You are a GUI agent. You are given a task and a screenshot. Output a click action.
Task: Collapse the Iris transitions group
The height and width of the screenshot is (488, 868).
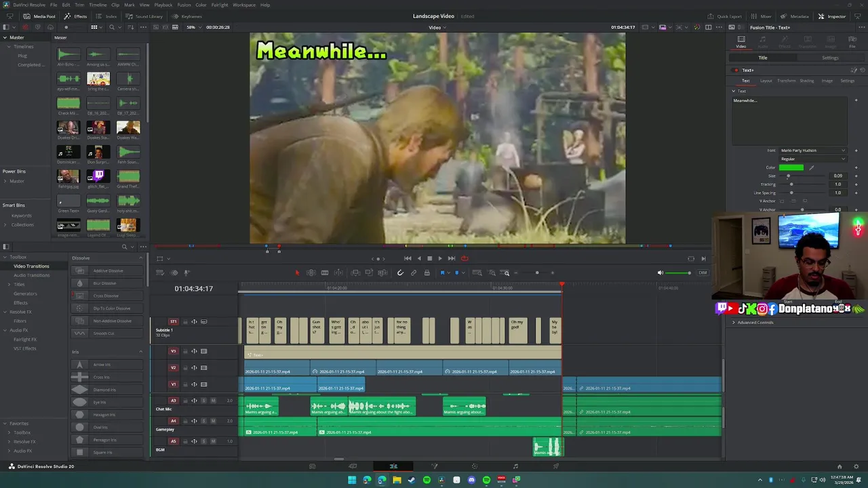coord(141,352)
